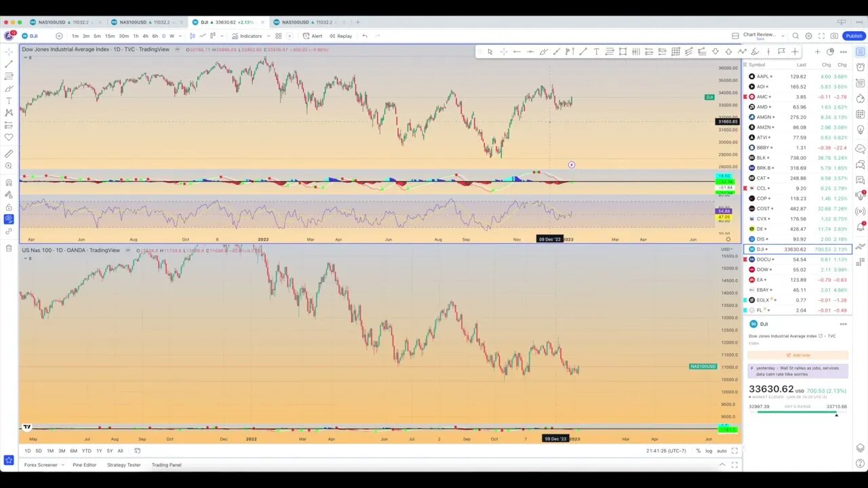Select the arrow up marker tool

pyautogui.click(x=728, y=52)
